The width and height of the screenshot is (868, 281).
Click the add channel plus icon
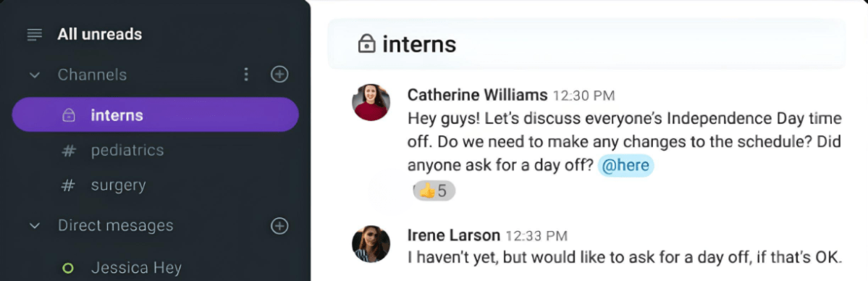click(x=279, y=75)
